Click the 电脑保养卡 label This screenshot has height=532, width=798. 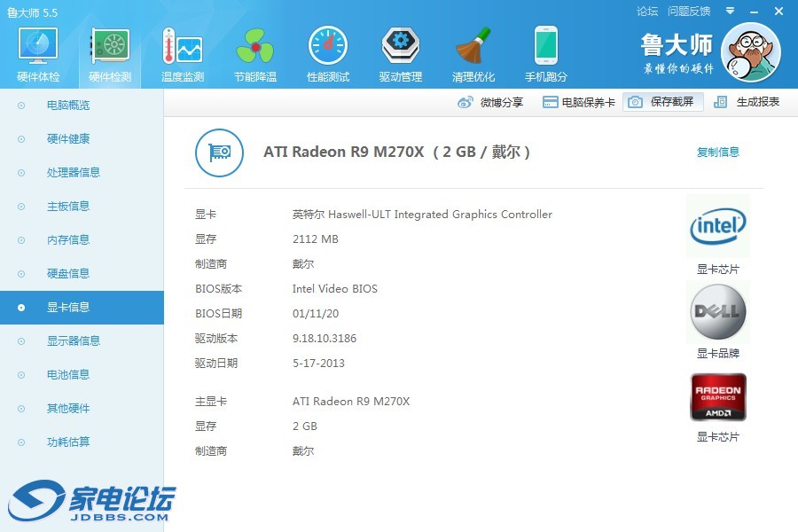589,102
